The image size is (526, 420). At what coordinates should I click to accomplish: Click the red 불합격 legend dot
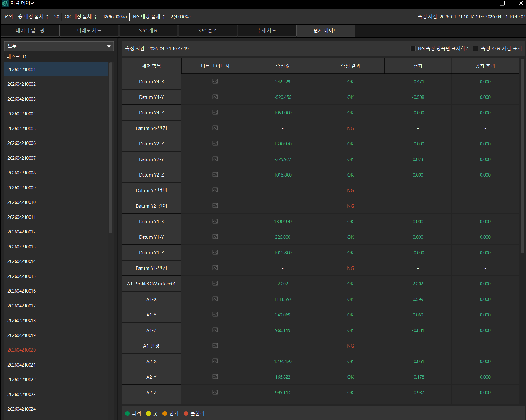(x=186, y=413)
